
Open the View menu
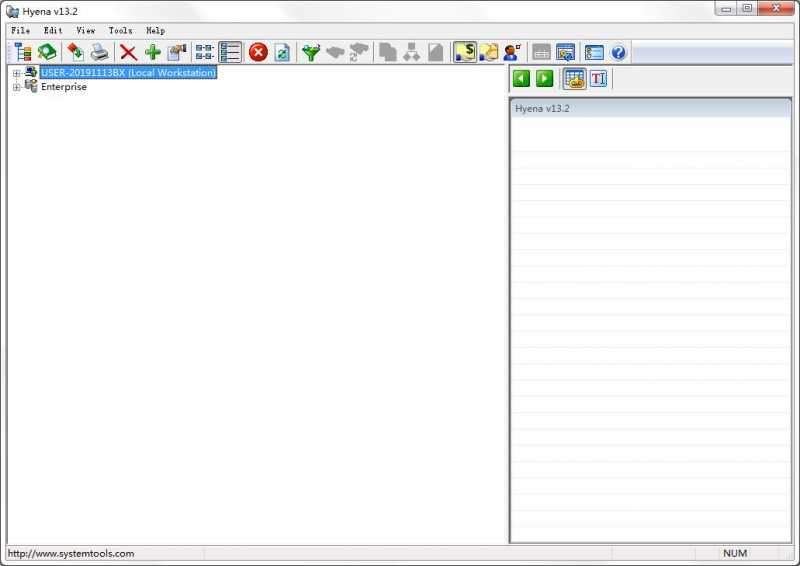[x=86, y=31]
